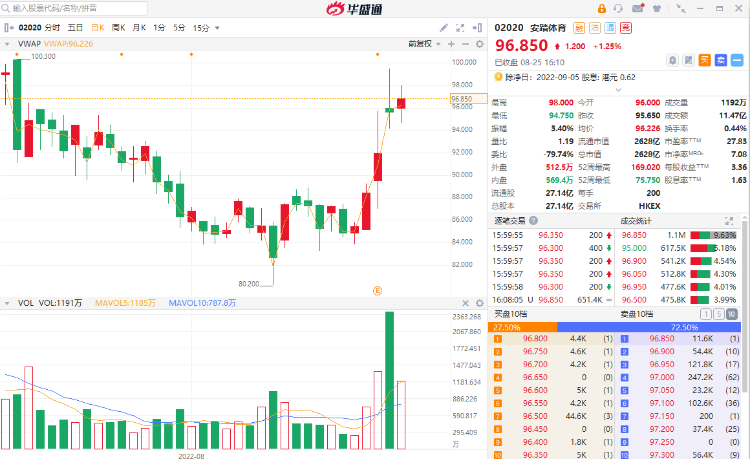This screenshot has height=459, width=750.
Task: Switch to 分时 intraday chart tab
Action: click(x=53, y=28)
